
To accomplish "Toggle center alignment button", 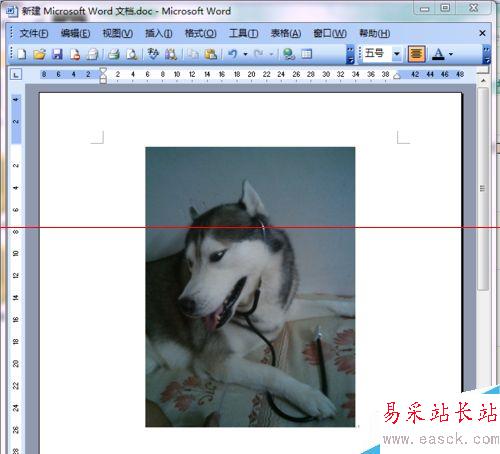I will [x=417, y=54].
